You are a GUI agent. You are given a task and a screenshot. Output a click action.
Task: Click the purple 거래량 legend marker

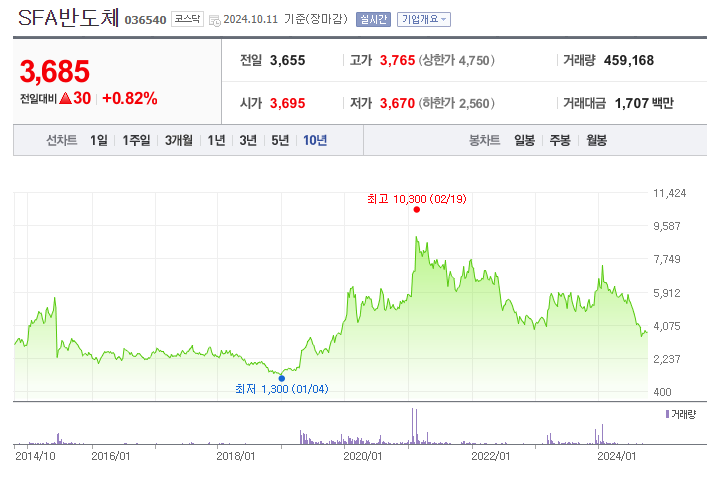[667, 414]
